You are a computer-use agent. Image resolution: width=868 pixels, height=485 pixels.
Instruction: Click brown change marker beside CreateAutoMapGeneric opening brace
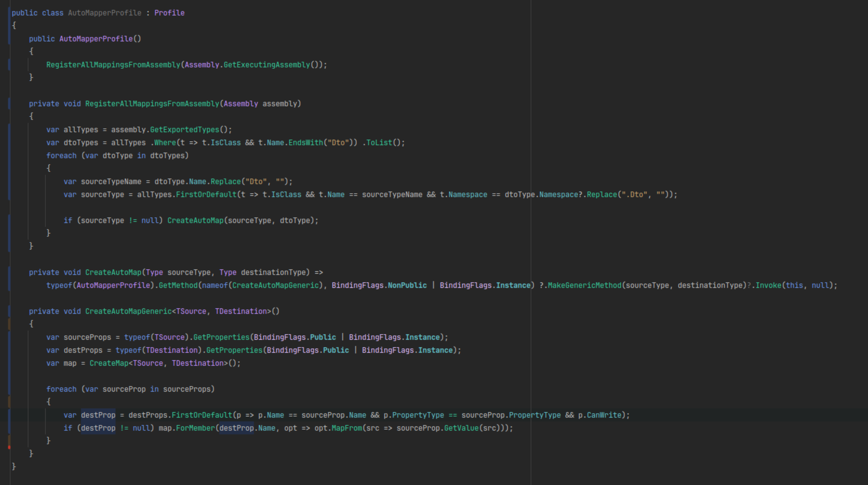9,324
